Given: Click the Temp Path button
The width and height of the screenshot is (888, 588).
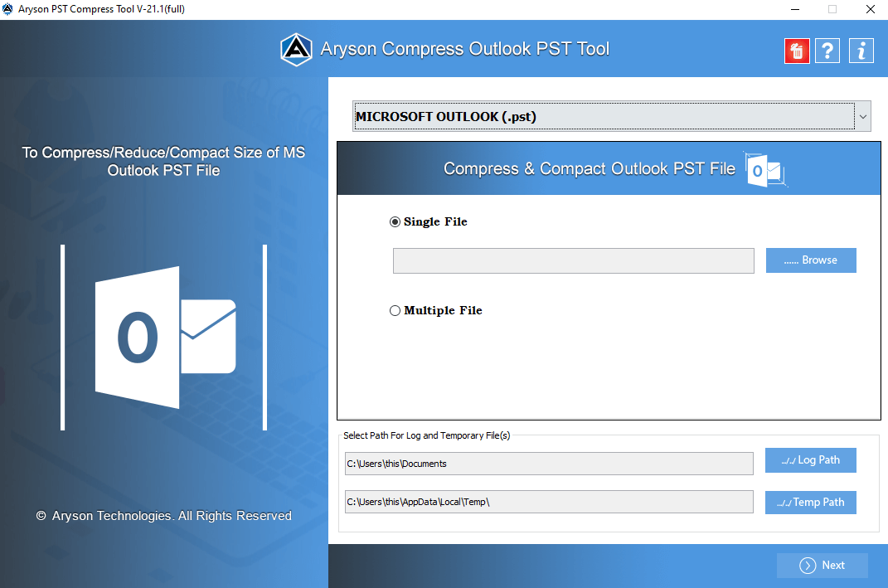Looking at the screenshot, I should (x=810, y=502).
